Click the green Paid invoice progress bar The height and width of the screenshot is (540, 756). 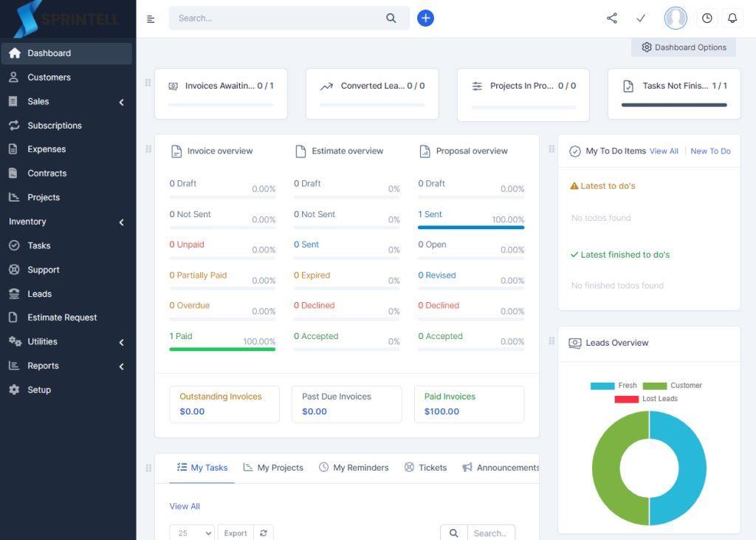222,349
